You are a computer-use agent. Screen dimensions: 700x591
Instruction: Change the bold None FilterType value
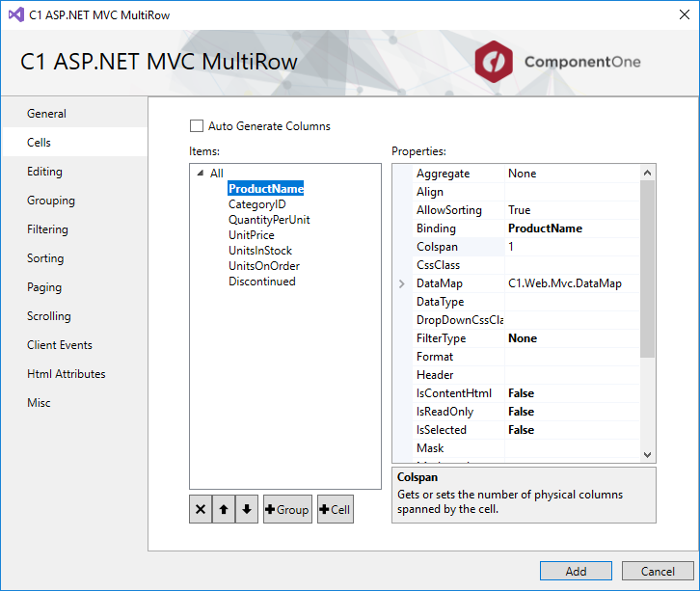point(572,337)
